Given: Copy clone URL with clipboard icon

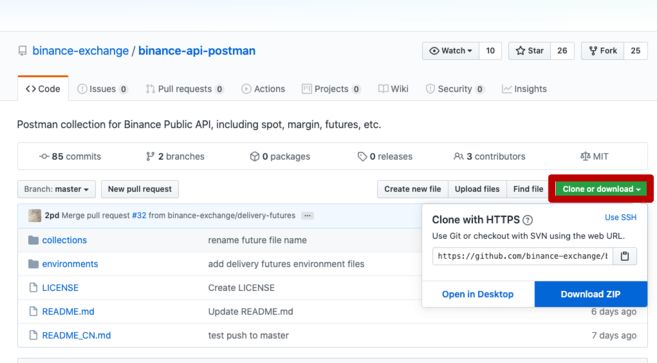Looking at the screenshot, I should coord(625,256).
